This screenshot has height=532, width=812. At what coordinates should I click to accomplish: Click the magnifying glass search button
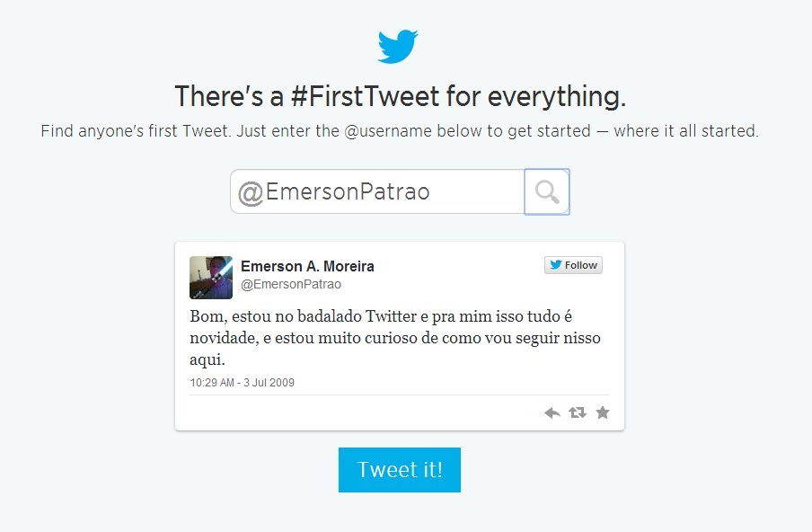(546, 191)
